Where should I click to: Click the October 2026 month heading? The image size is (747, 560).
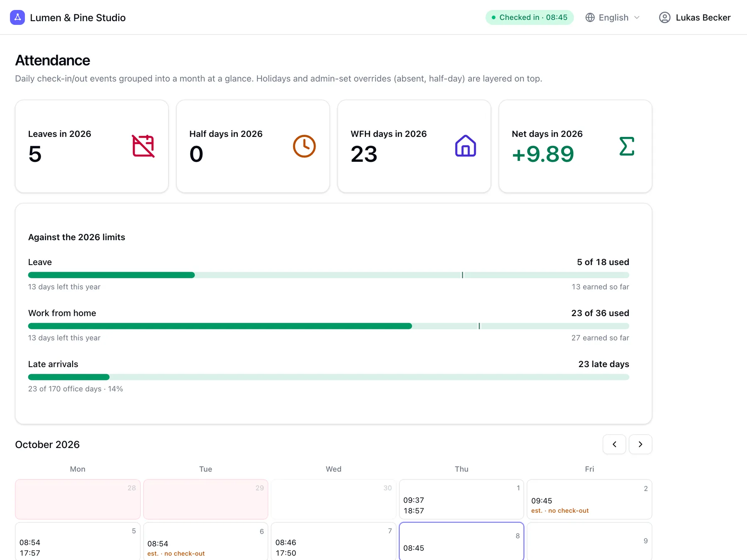[47, 444]
